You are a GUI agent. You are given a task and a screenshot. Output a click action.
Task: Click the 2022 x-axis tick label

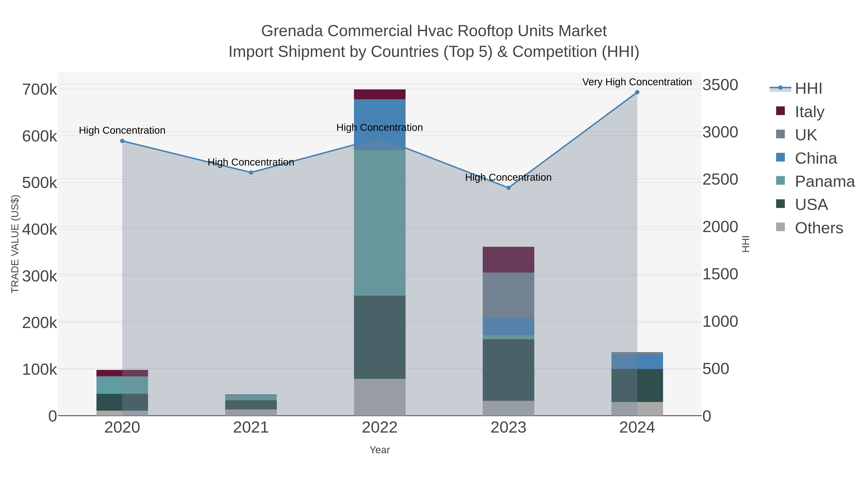click(380, 428)
